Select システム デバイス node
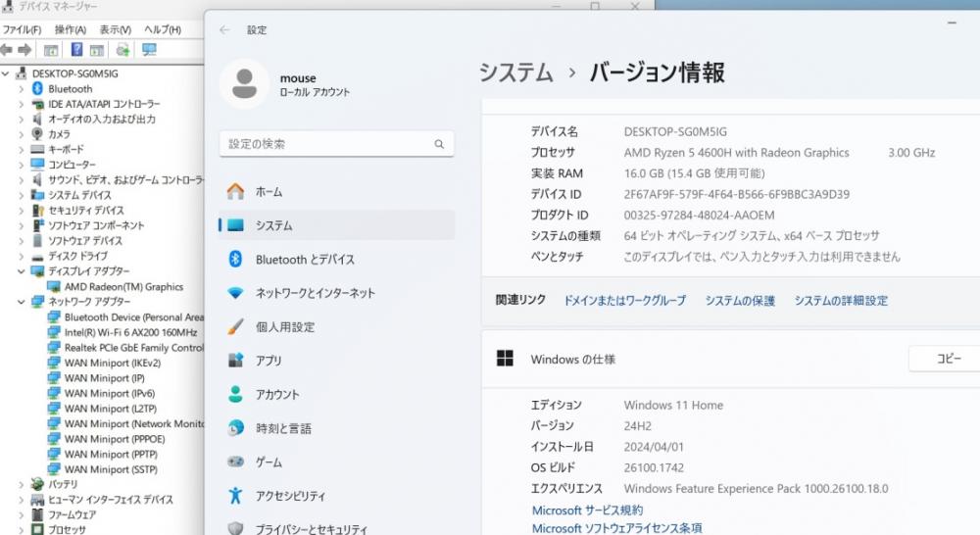The height and width of the screenshot is (535, 980). (79, 195)
